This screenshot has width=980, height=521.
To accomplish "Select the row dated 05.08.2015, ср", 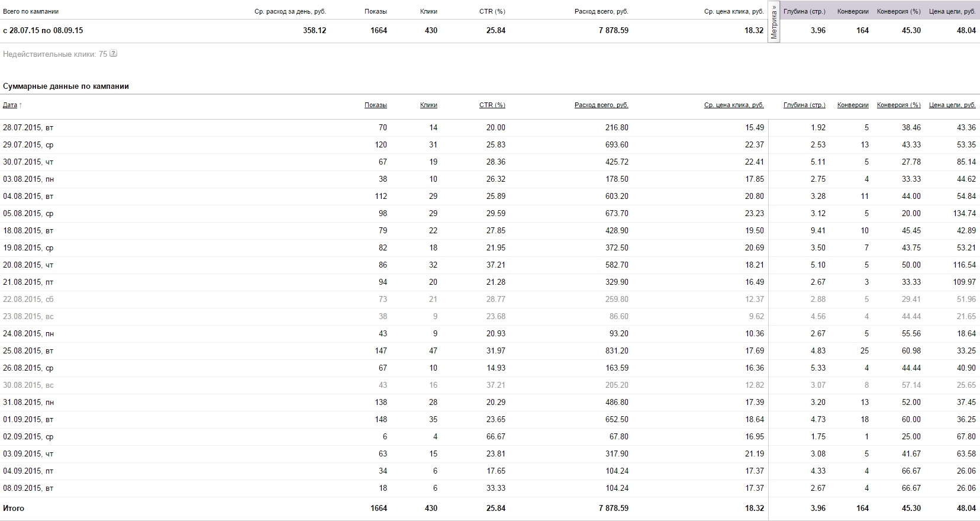I will [490, 213].
